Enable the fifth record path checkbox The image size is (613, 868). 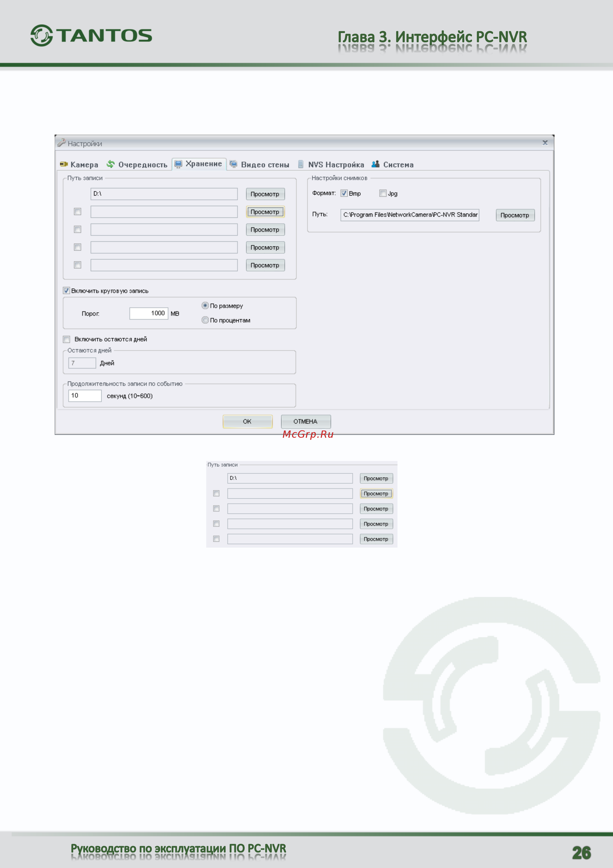77,265
